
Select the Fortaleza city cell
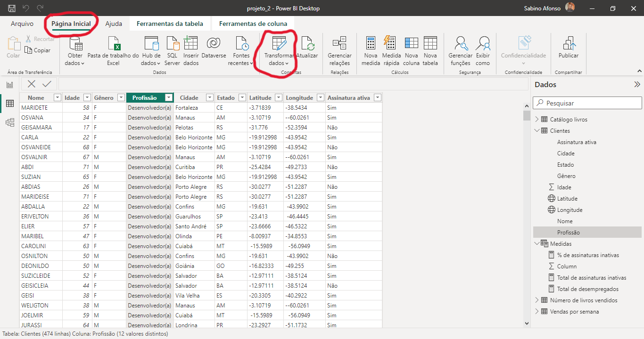194,108
